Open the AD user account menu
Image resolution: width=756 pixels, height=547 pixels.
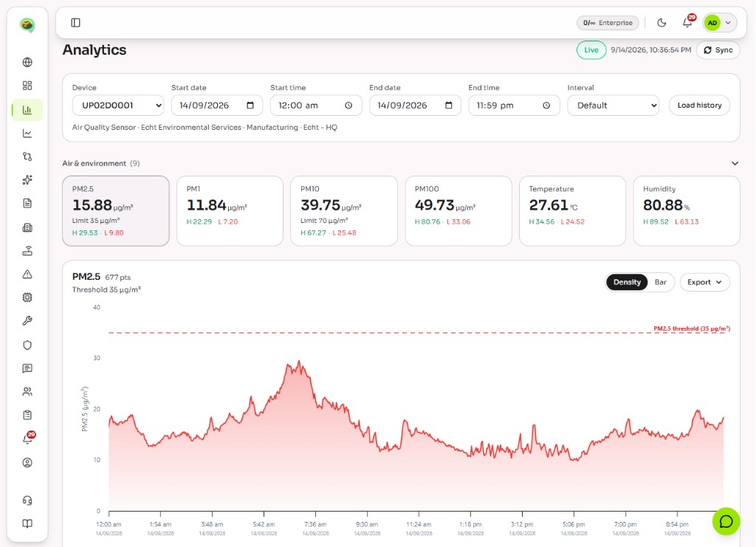pyautogui.click(x=719, y=23)
